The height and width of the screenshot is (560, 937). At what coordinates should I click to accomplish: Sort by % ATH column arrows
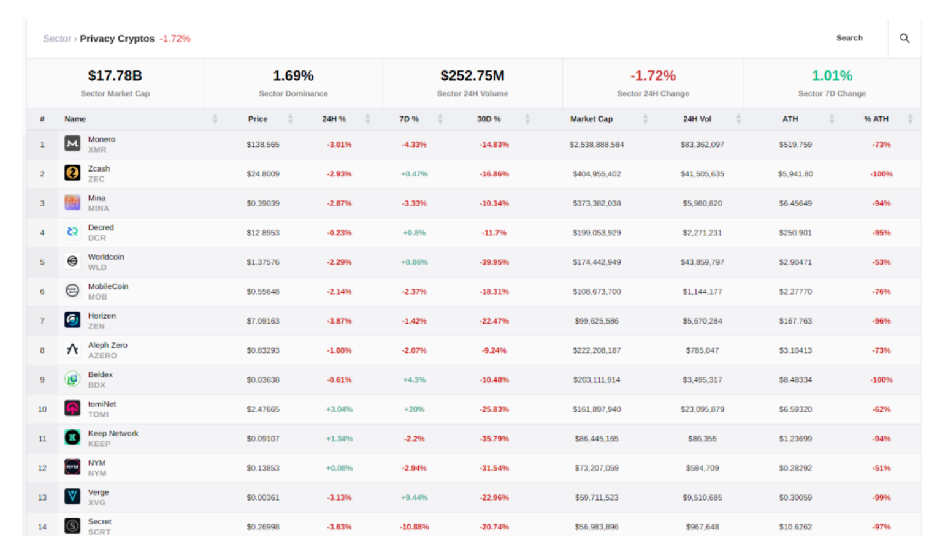point(910,119)
